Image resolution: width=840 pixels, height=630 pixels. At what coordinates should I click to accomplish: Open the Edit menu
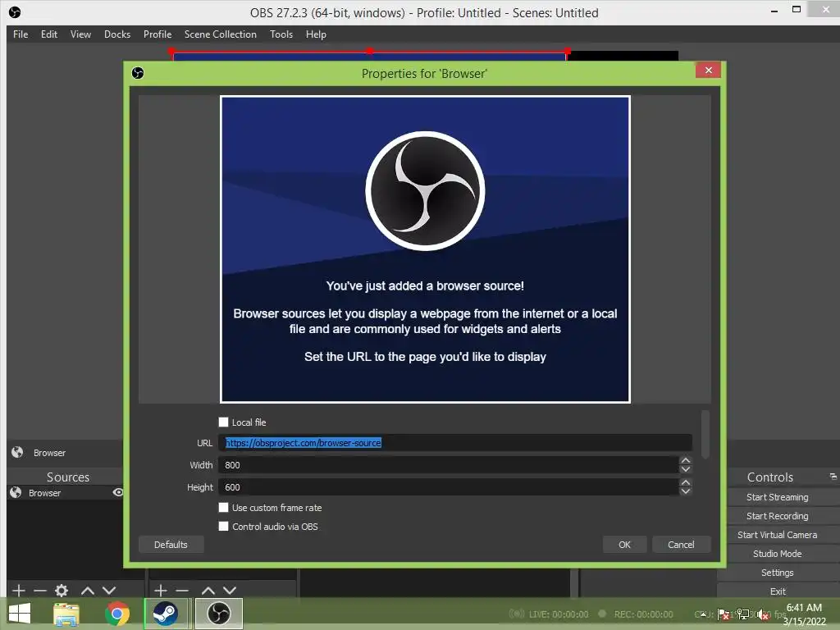click(48, 34)
